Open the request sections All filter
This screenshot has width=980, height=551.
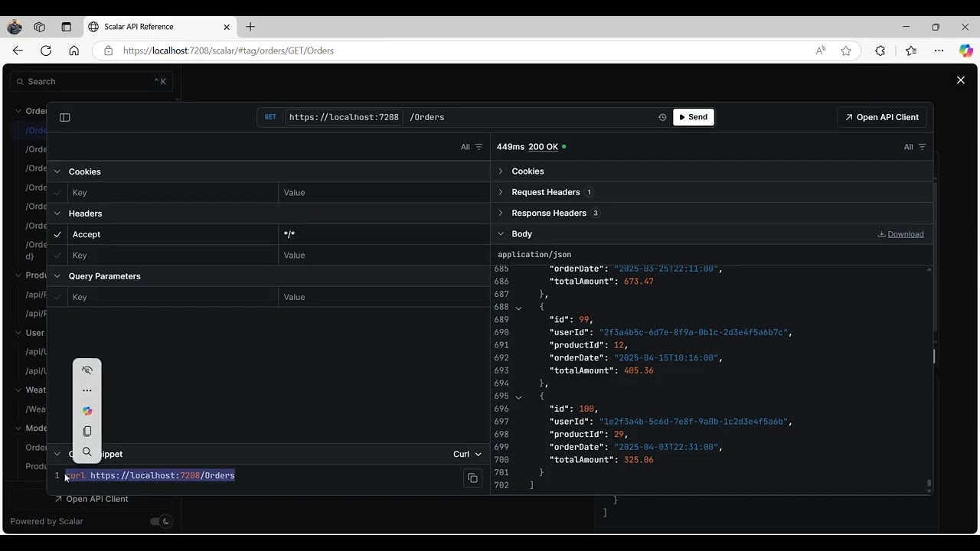pos(472,147)
